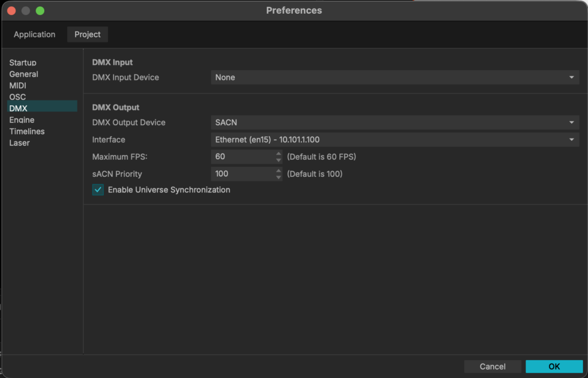
Task: Select the DMX sidebar entry
Action: pos(18,108)
